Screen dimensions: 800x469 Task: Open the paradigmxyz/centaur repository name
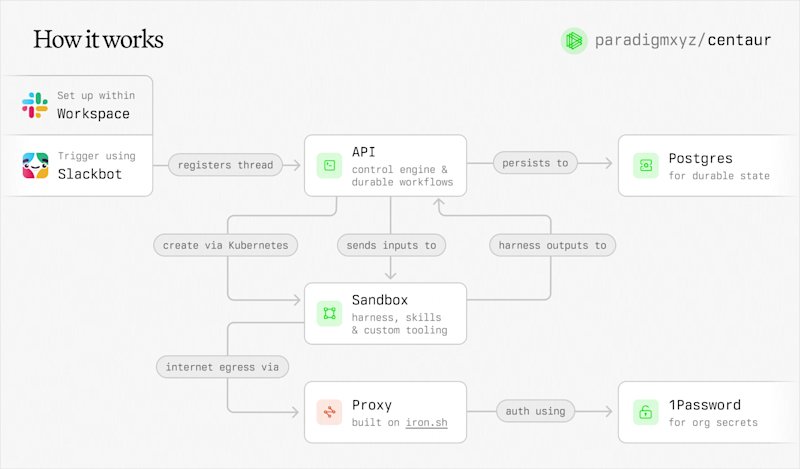pos(683,40)
